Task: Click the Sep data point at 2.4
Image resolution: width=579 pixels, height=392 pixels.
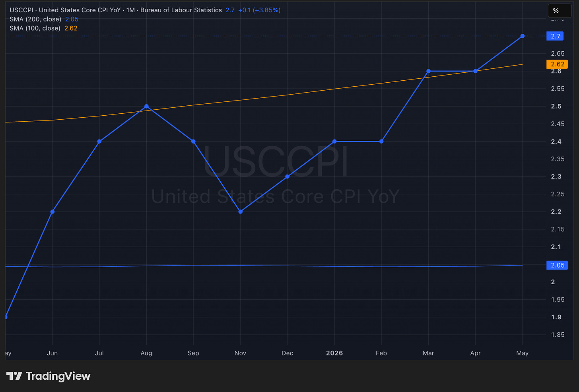Action: click(x=193, y=142)
